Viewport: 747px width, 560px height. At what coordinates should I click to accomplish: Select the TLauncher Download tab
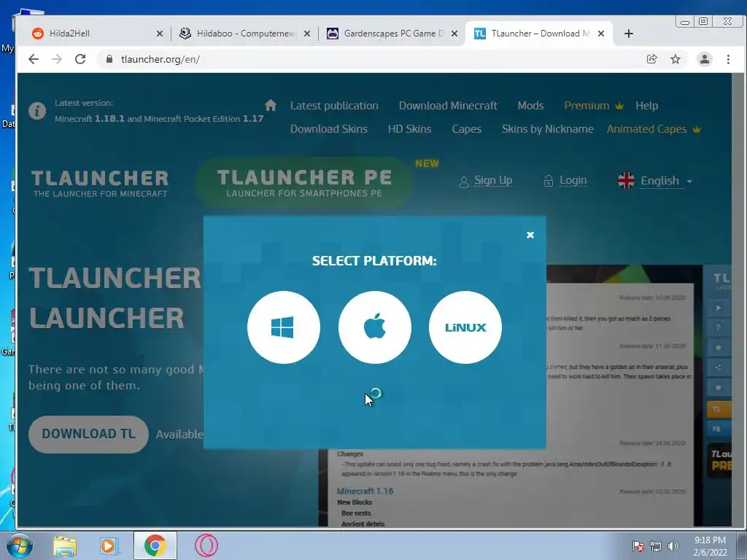click(540, 34)
